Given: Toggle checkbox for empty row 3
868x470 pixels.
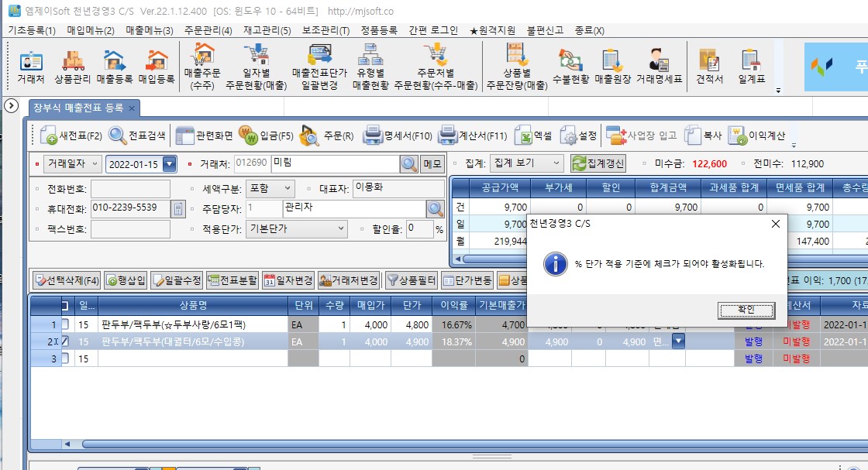Looking at the screenshot, I should (65, 359).
